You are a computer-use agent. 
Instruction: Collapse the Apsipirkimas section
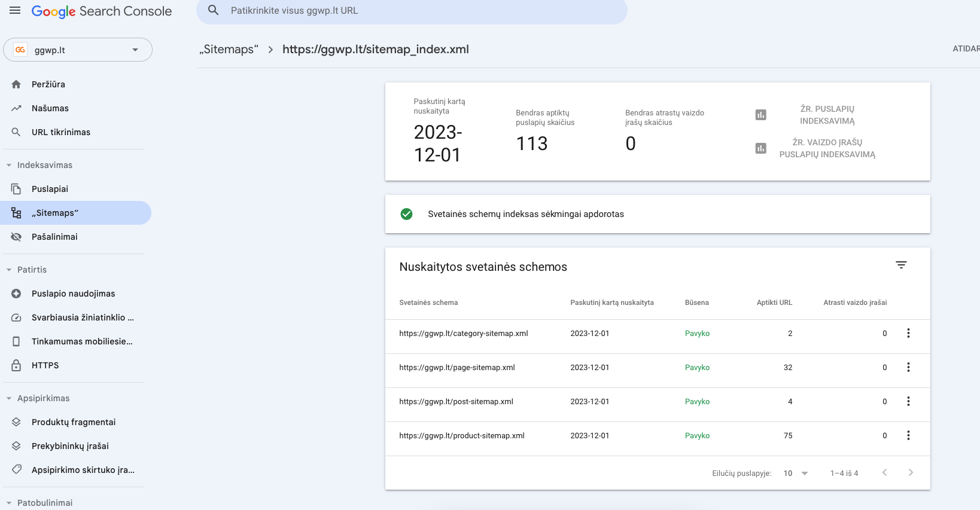[9, 398]
